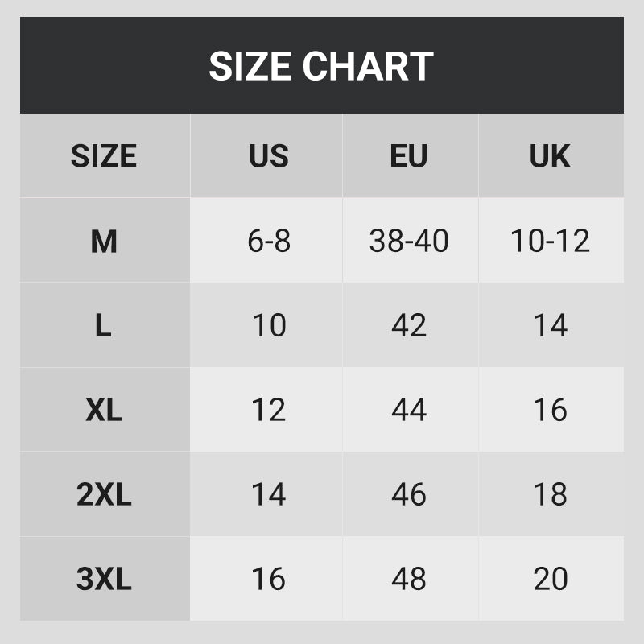
Task: Click EU value 46 for 2XL
Action: pos(409,494)
